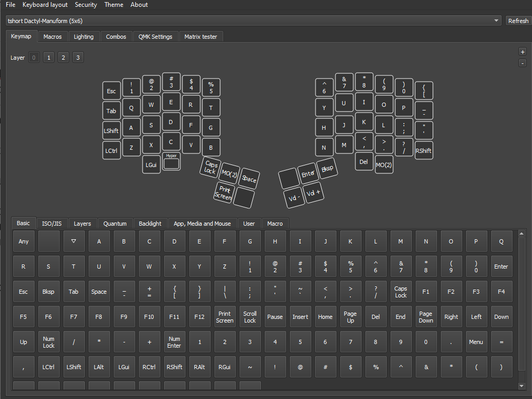The height and width of the screenshot is (399, 532).
Task: Select the Space thumb key on keymap
Action: coord(248,179)
